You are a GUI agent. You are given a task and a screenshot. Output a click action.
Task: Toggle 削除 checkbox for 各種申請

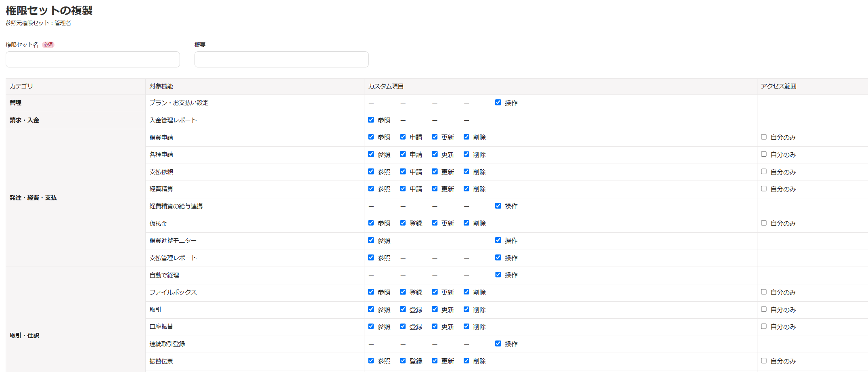[466, 154]
